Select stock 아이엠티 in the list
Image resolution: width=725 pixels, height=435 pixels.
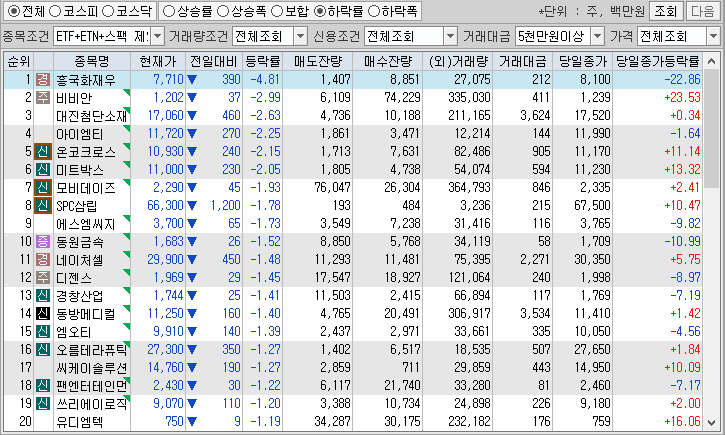point(80,134)
